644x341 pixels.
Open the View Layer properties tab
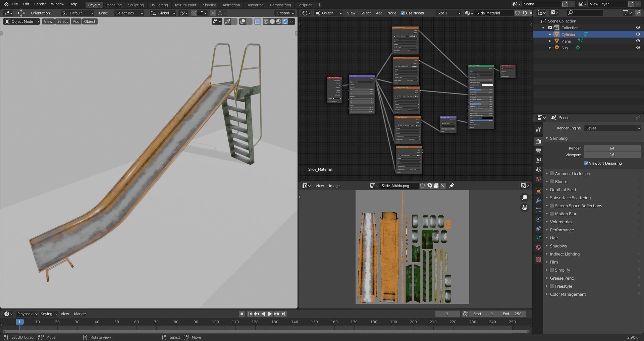538,160
